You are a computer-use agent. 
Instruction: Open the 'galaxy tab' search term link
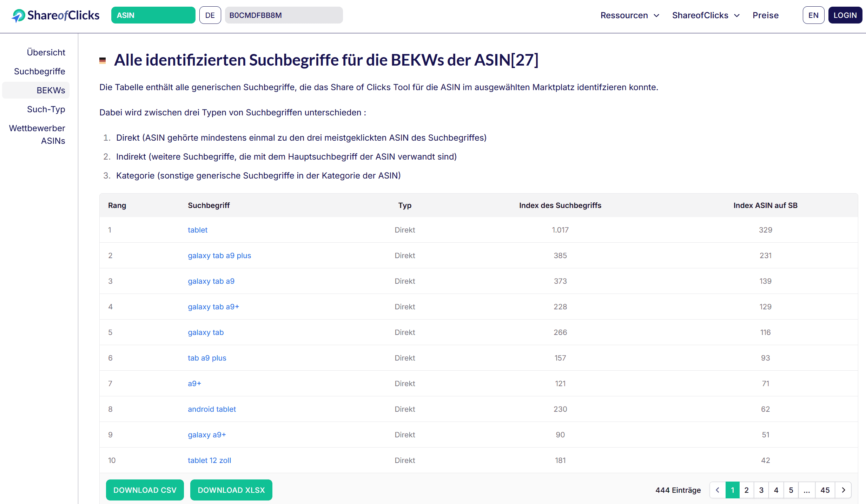[x=206, y=332]
